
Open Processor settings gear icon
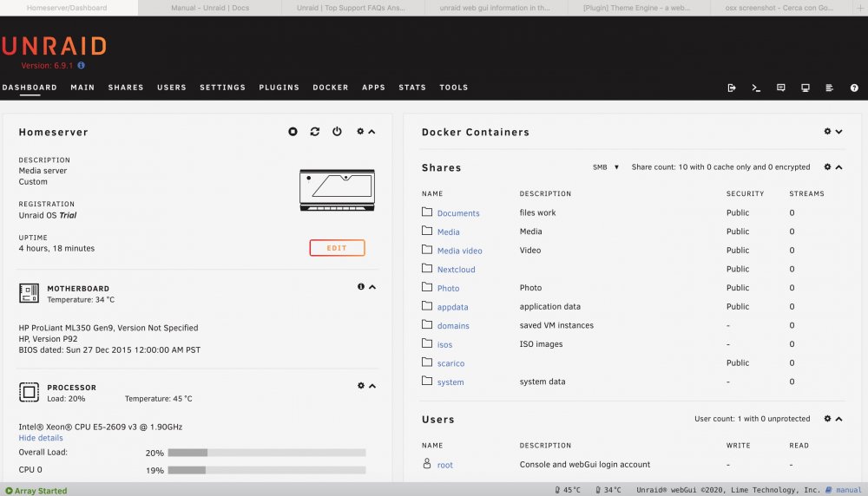pyautogui.click(x=361, y=385)
